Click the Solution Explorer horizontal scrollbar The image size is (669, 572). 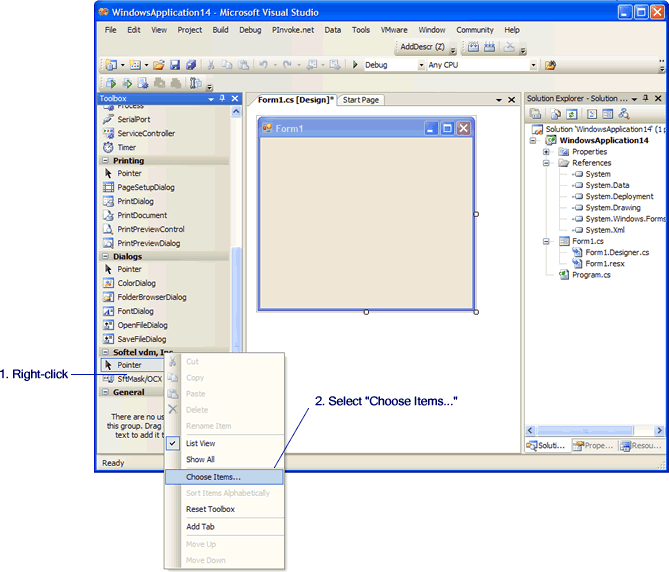595,430
